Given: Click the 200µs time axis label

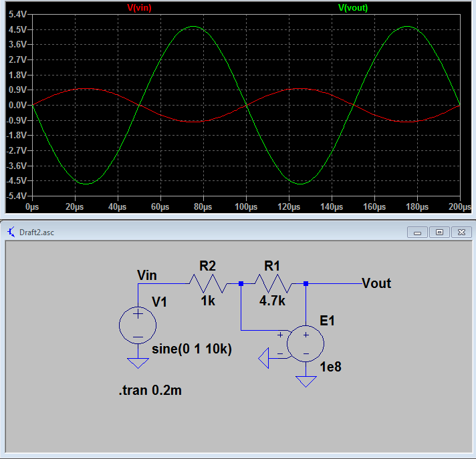Looking at the screenshot, I should [460, 207].
